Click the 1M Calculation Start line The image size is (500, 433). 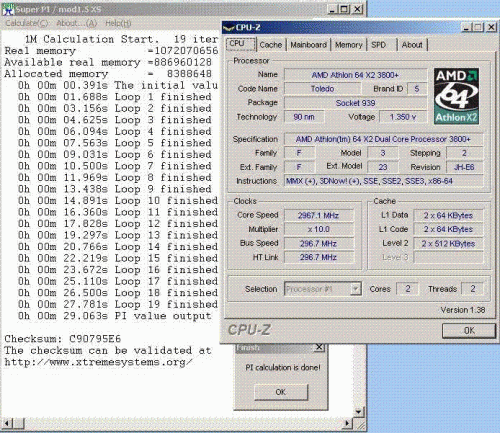coord(121,39)
